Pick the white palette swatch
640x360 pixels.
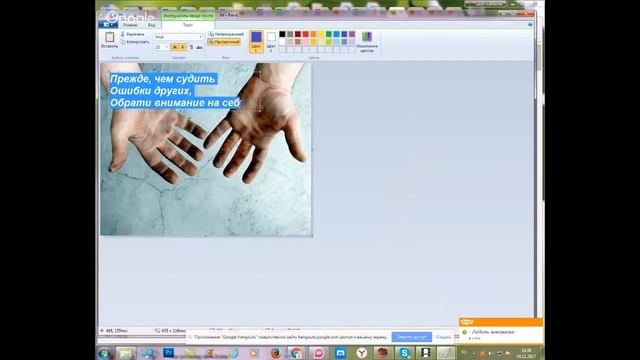(x=282, y=42)
